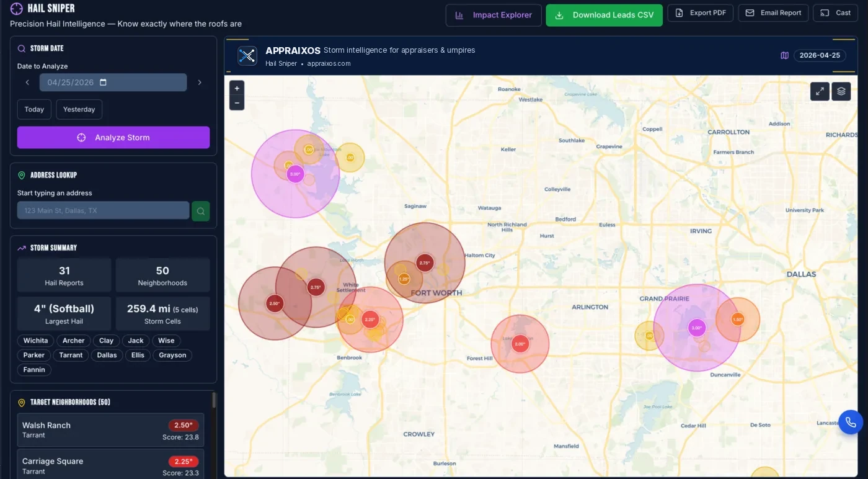Expand the map to fullscreen
The height and width of the screenshot is (479, 868).
[x=820, y=91]
